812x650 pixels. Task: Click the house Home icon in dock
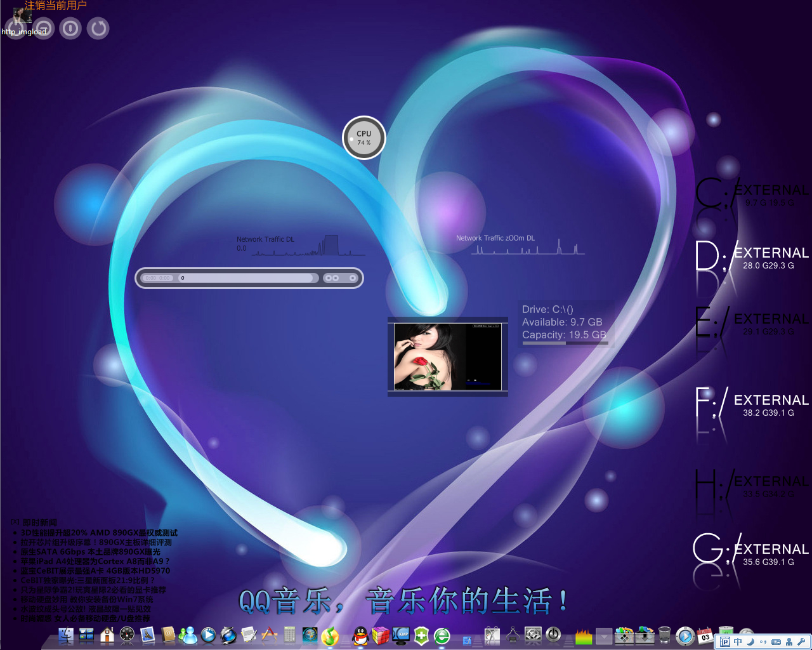click(107, 635)
